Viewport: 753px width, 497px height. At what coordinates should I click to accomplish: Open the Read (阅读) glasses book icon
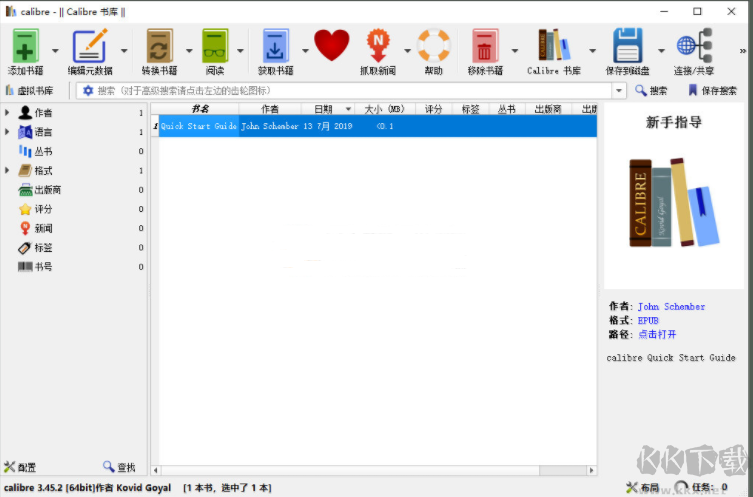(x=214, y=47)
